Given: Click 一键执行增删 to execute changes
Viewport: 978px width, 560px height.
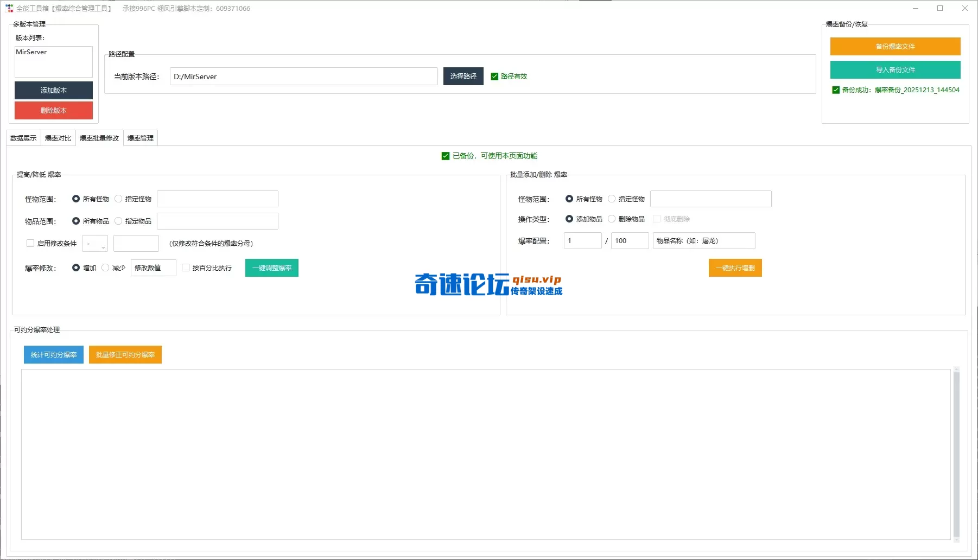Looking at the screenshot, I should click(x=735, y=268).
